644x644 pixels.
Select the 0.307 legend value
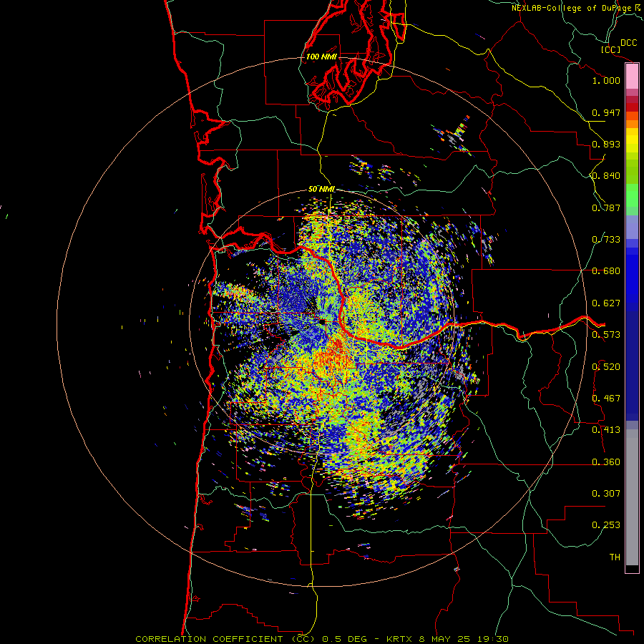pyautogui.click(x=606, y=493)
